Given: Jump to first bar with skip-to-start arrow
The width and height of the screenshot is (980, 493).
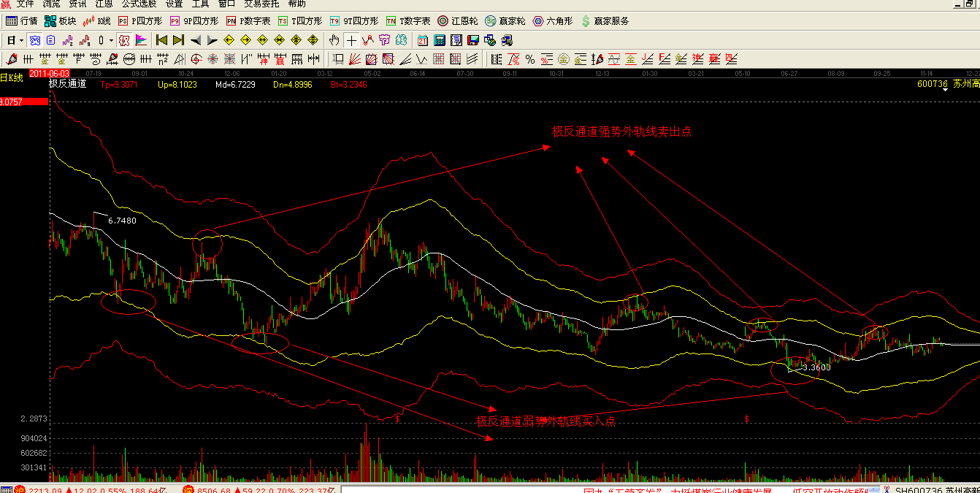Looking at the screenshot, I should (x=162, y=40).
